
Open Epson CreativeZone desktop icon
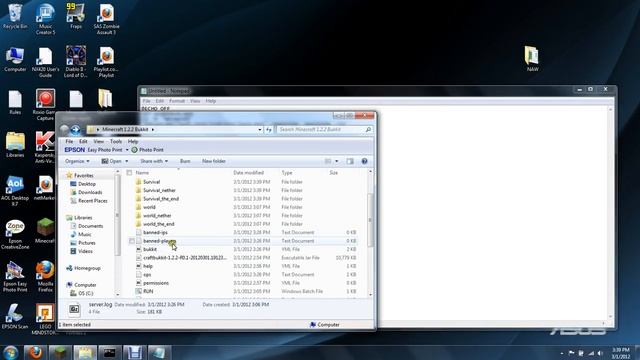click(x=15, y=234)
